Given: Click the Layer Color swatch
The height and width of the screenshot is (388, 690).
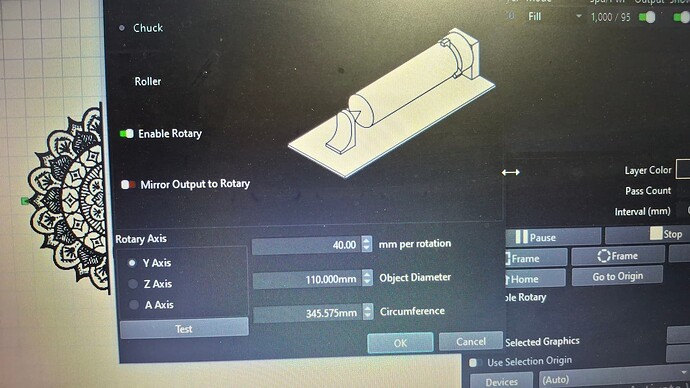Looking at the screenshot, I should coord(683,169).
